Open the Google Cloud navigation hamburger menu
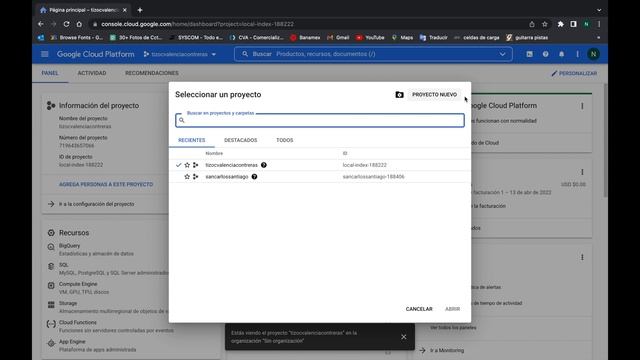Screen dimensions: 640x360 pos(45,54)
